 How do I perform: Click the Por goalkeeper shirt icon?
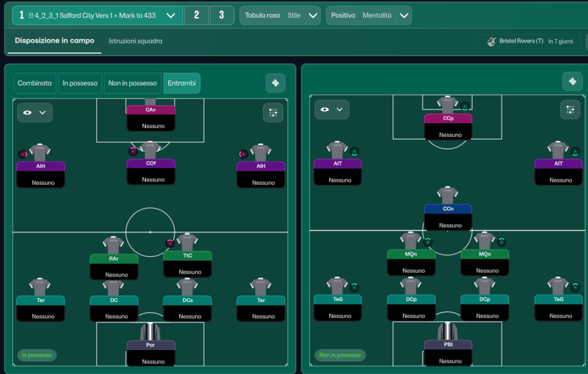[150, 332]
